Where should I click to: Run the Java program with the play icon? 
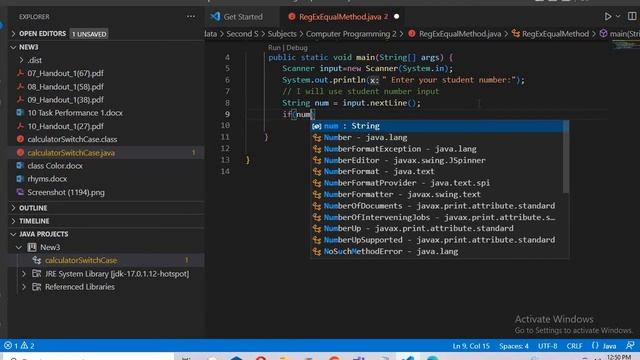608,16
